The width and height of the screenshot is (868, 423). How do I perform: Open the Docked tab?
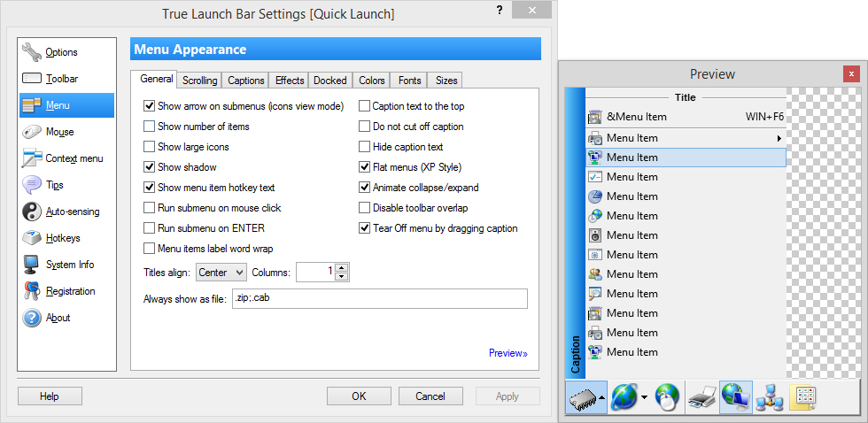click(329, 81)
